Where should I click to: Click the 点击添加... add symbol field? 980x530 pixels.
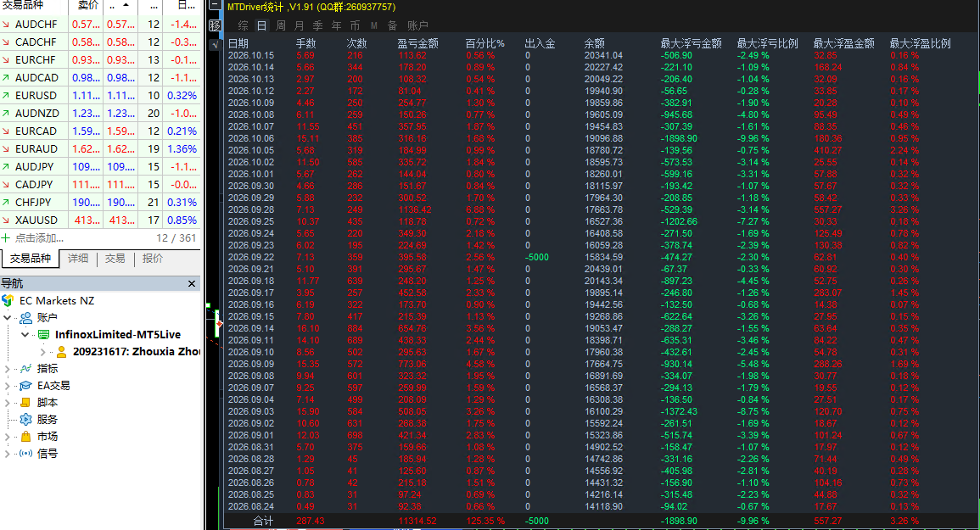[x=39, y=238]
